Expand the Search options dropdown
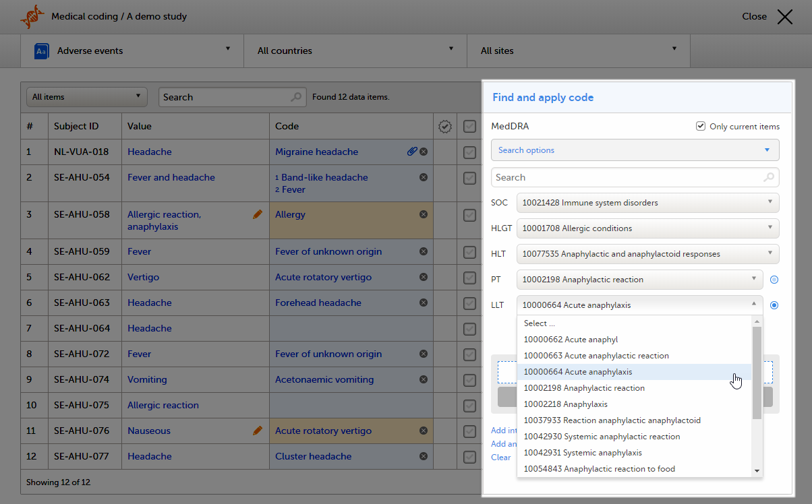This screenshot has width=812, height=504. [635, 150]
